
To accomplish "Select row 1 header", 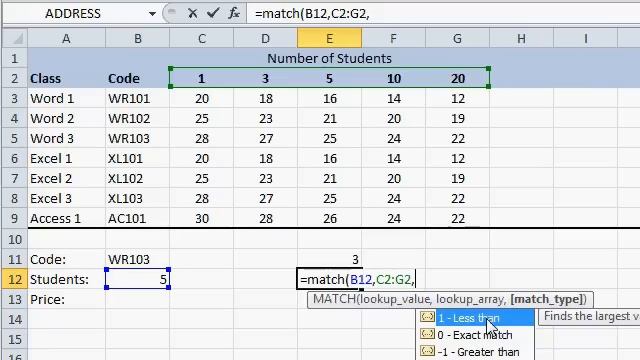I will click(15, 58).
